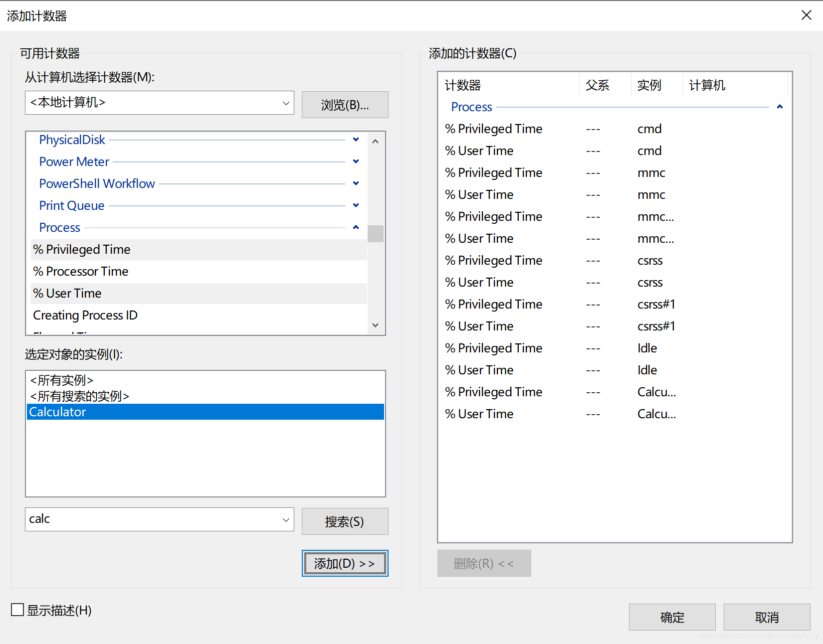The width and height of the screenshot is (823, 644).
Task: Select added % User Time row for cmd
Action: coord(615,151)
